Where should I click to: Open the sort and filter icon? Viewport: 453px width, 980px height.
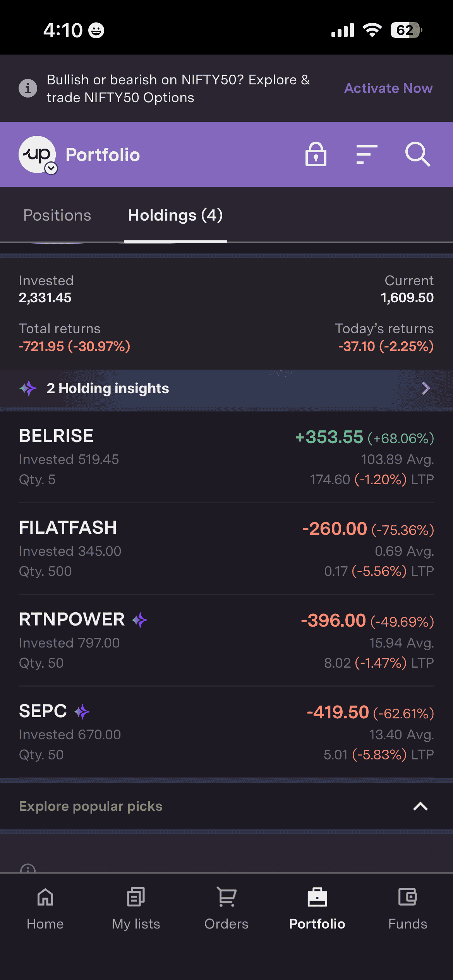[x=366, y=154]
